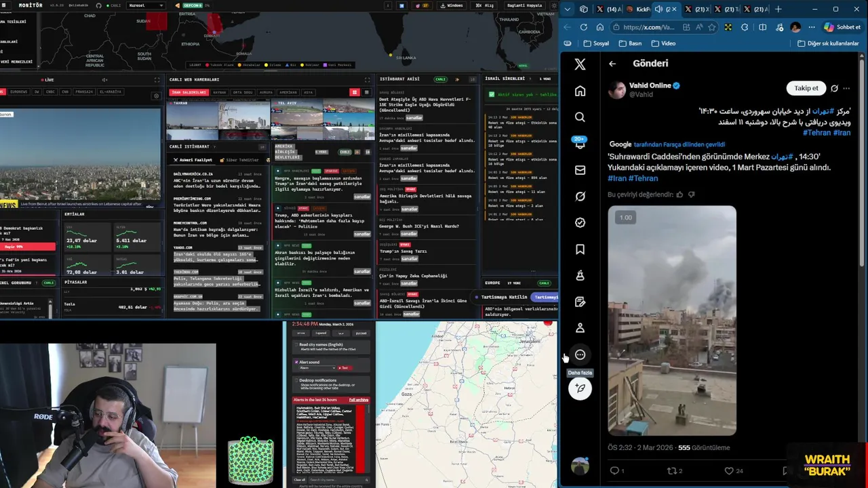Click the reply bubble icon under the video

614,470
